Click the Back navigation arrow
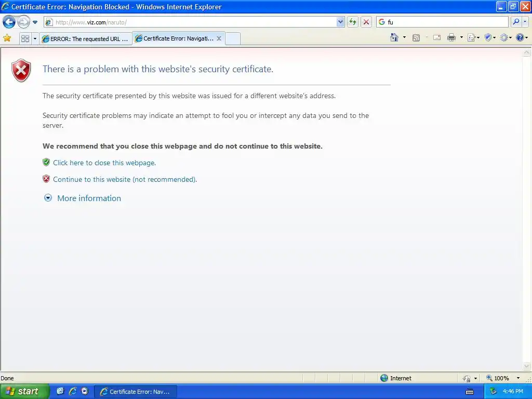 (x=9, y=22)
